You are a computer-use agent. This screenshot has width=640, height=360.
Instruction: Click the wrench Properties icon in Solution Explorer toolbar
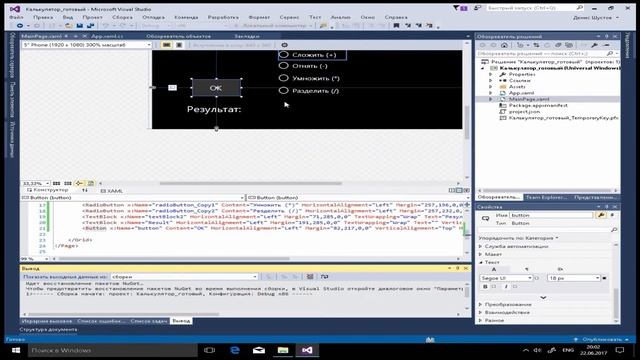595,45
